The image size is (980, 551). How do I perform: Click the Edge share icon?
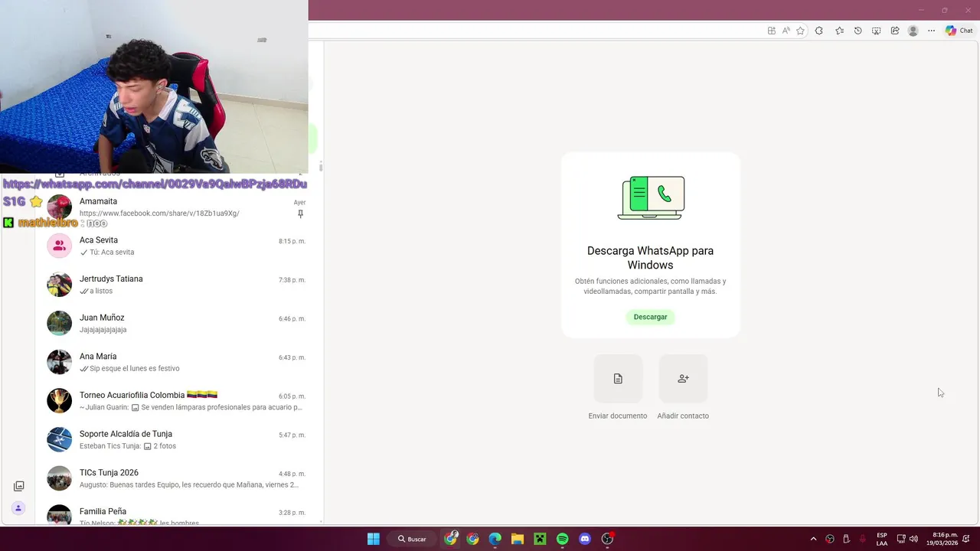pyautogui.click(x=894, y=31)
